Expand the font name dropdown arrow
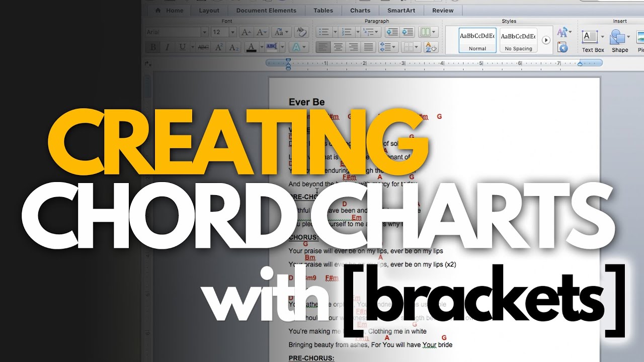Screen dimensions: 644x362 click(204, 32)
